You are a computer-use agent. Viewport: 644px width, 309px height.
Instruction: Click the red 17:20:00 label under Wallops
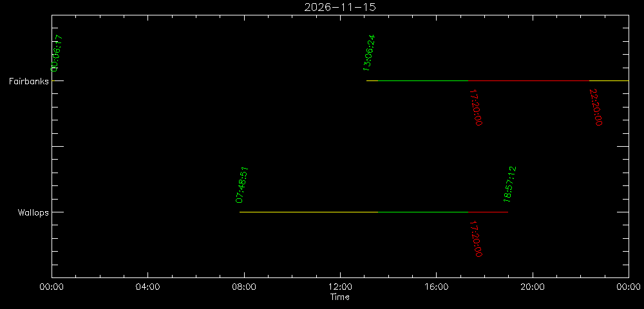[x=475, y=239]
